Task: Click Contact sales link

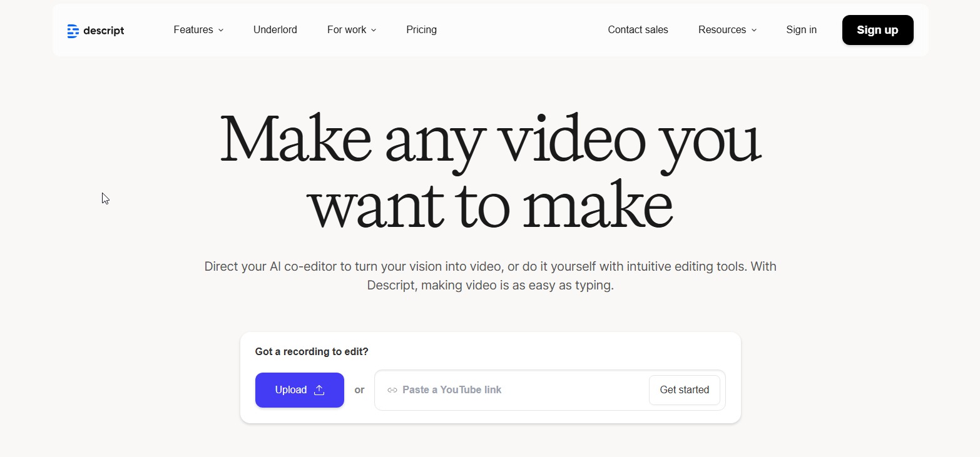Action: [x=638, y=30]
